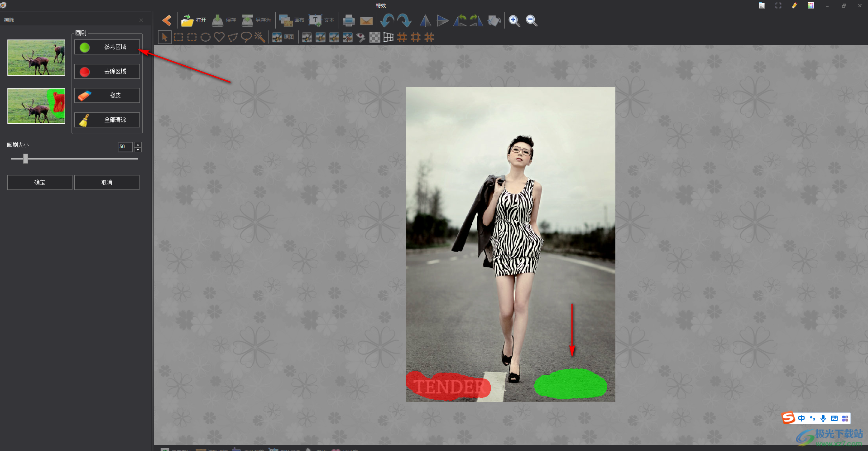Click the Sogou input method S icon

(x=789, y=418)
